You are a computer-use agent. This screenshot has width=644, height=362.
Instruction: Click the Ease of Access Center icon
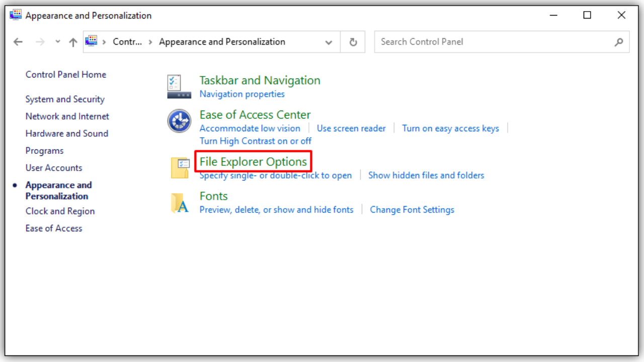click(x=179, y=121)
